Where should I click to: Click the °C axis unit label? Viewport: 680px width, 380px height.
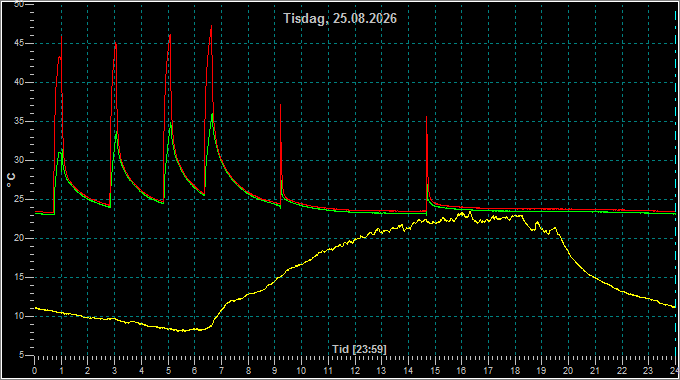11,180
